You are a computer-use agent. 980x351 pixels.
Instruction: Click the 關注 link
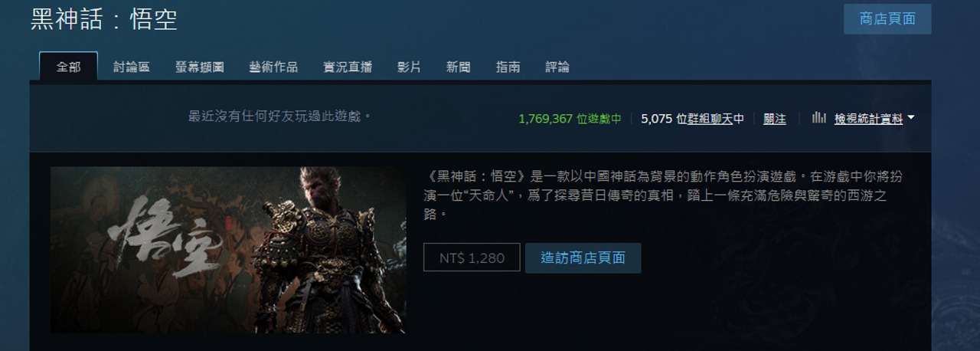click(x=775, y=119)
